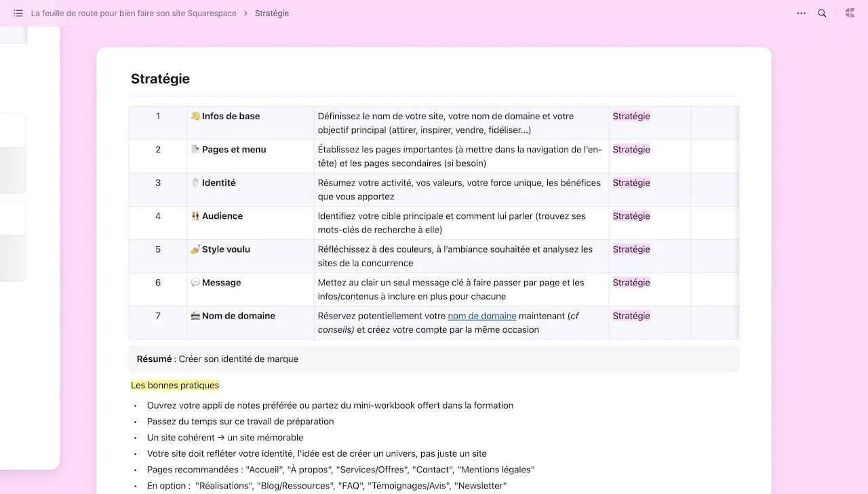Click the people emoji before 'Audience'

click(x=195, y=215)
